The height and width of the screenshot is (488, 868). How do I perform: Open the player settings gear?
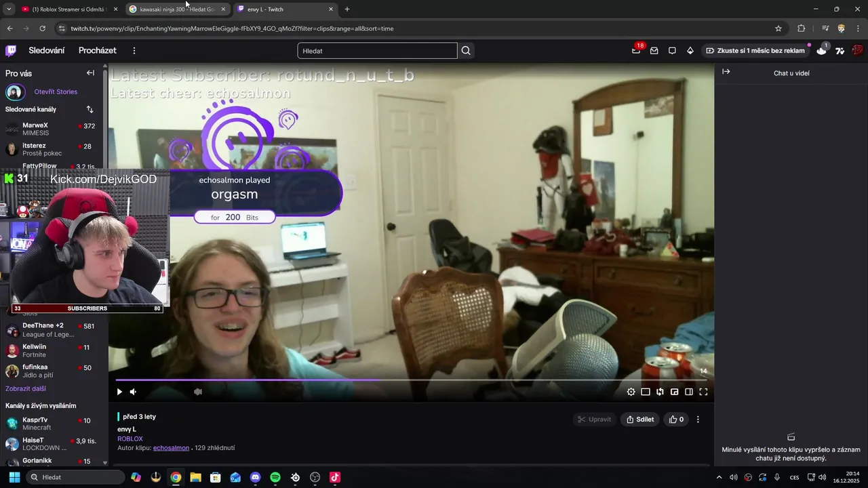click(x=631, y=392)
